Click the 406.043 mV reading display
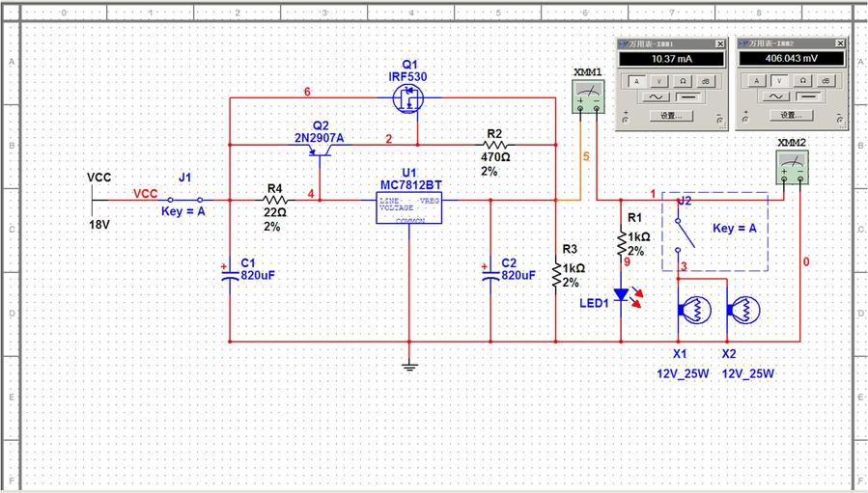Image resolution: width=868 pixels, height=493 pixels. [x=791, y=60]
